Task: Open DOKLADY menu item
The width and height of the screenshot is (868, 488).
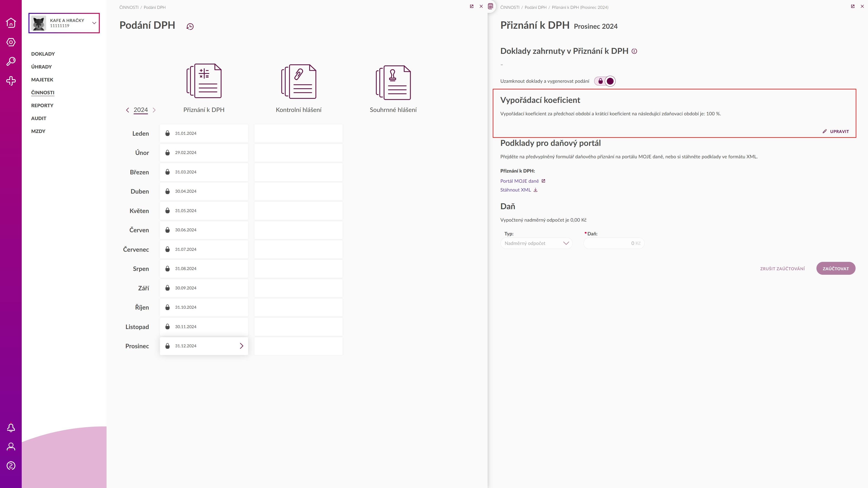Action: point(43,54)
